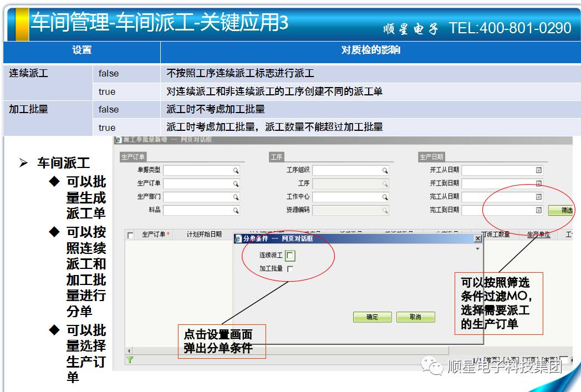
Task: Tick the 加工批量 checkbox
Action: (290, 269)
